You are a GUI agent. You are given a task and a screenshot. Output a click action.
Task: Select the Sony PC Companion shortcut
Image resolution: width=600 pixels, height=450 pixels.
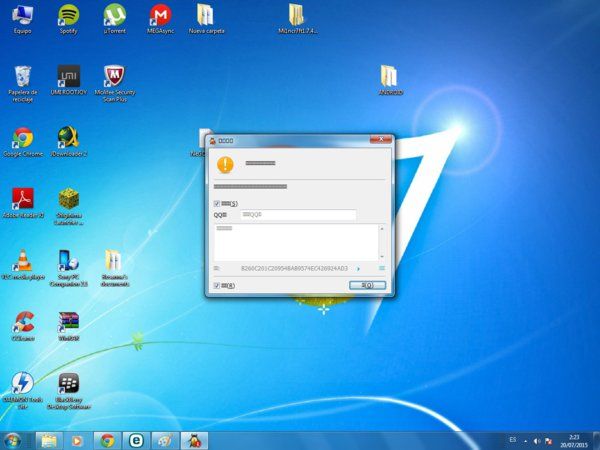tap(68, 268)
